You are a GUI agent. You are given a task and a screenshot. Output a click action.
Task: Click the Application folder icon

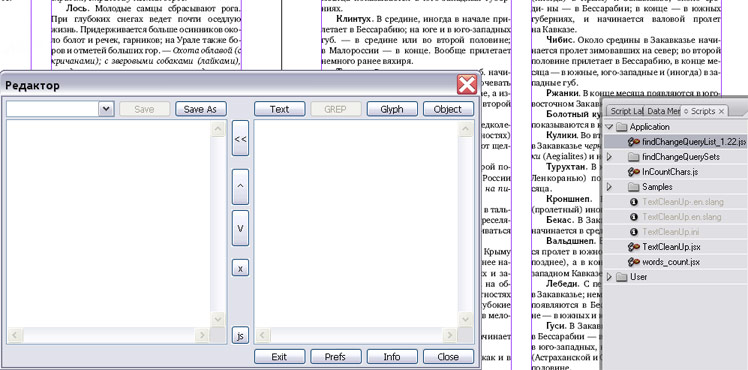[x=622, y=127]
